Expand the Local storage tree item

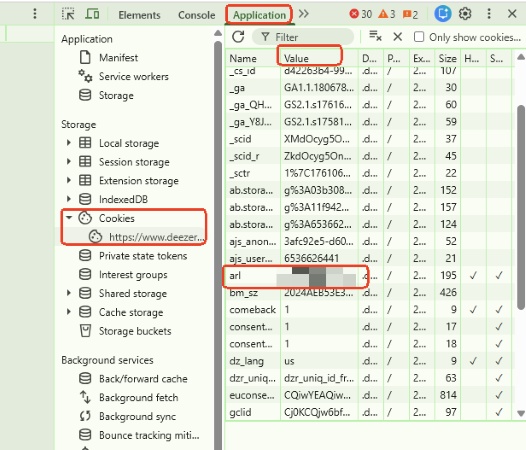pos(68,143)
